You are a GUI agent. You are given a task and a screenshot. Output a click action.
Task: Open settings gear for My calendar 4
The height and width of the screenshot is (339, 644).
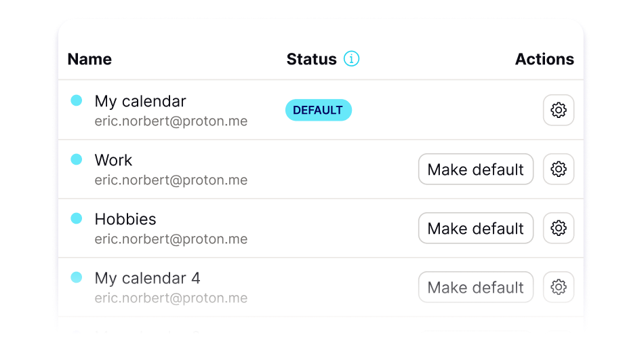coord(559,287)
